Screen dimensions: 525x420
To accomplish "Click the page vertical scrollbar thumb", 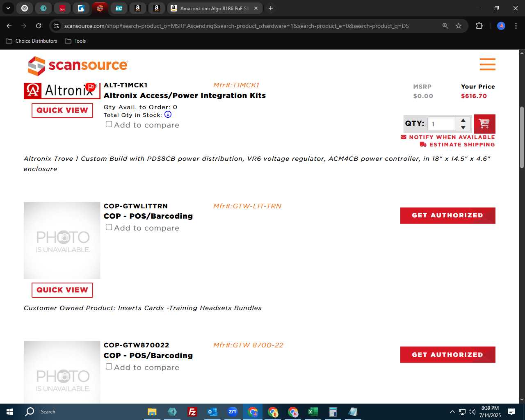I will pos(522,137).
